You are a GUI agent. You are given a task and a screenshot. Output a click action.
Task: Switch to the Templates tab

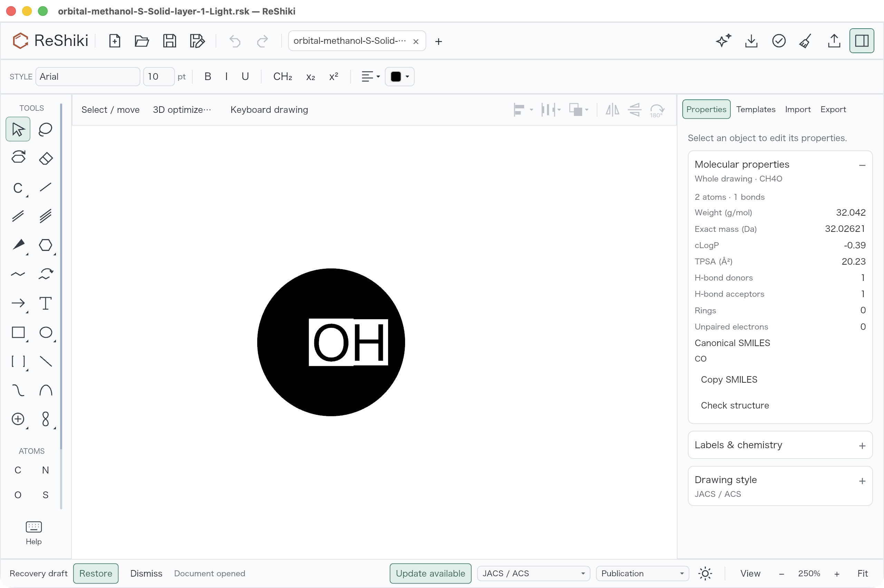[x=755, y=109]
